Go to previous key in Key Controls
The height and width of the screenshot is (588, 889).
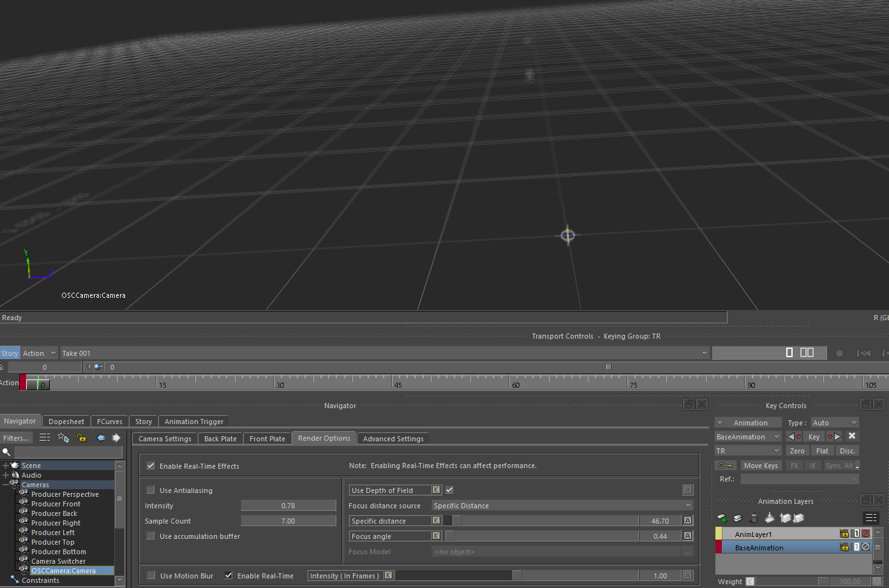(x=794, y=437)
